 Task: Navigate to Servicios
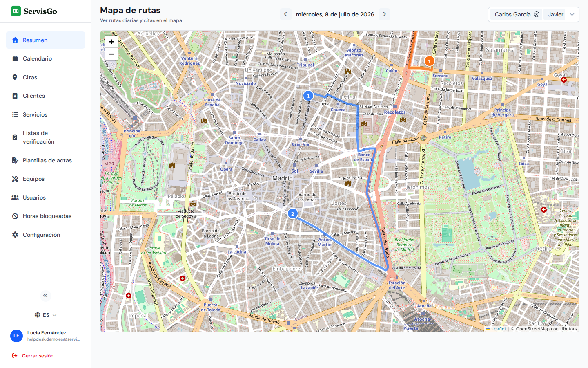pyautogui.click(x=45, y=114)
